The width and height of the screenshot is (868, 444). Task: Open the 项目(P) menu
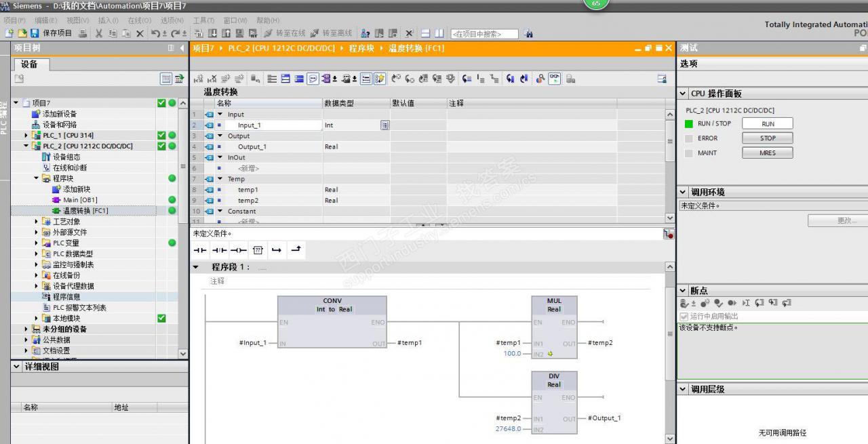point(14,20)
